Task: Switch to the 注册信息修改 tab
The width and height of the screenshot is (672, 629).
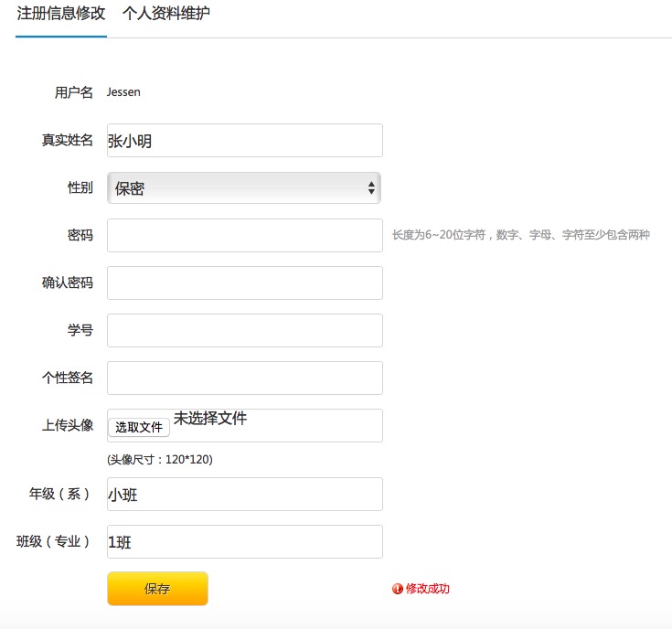Action: (x=61, y=14)
